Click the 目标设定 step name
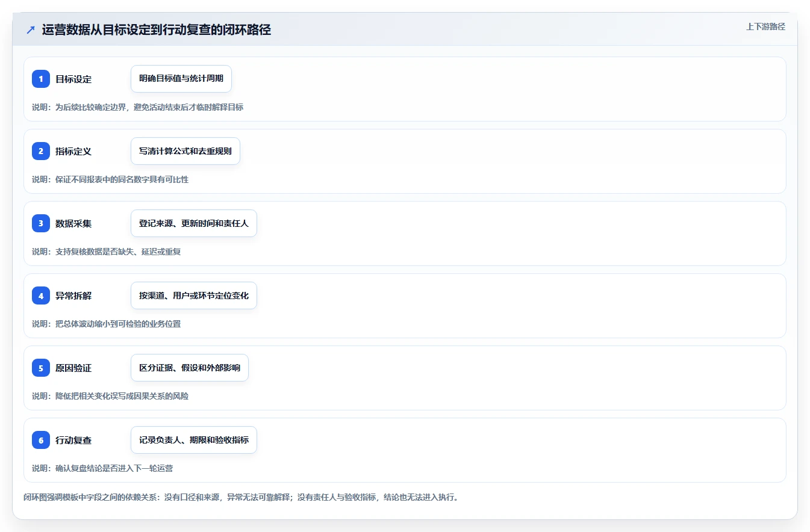Image resolution: width=810 pixels, height=532 pixels. pos(73,79)
